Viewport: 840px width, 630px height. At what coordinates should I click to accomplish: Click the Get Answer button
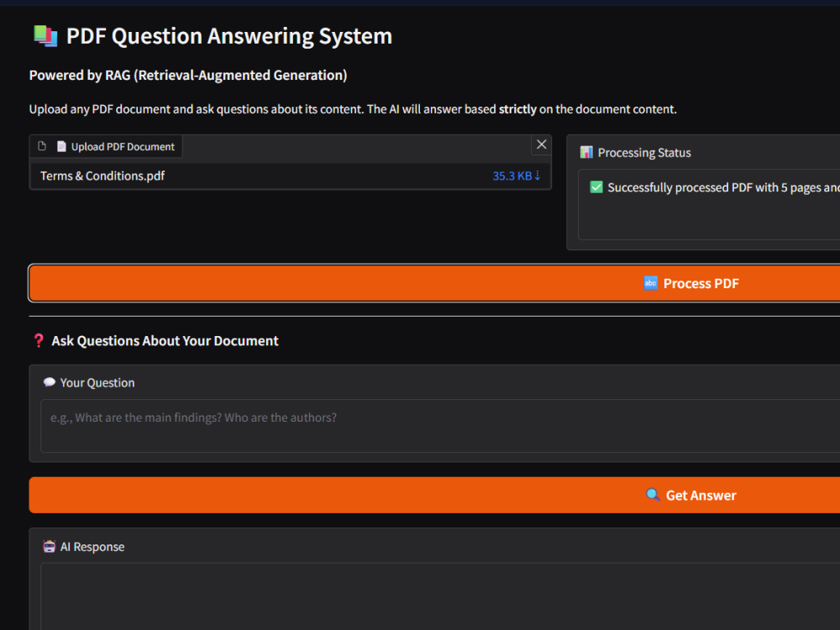[x=434, y=495]
